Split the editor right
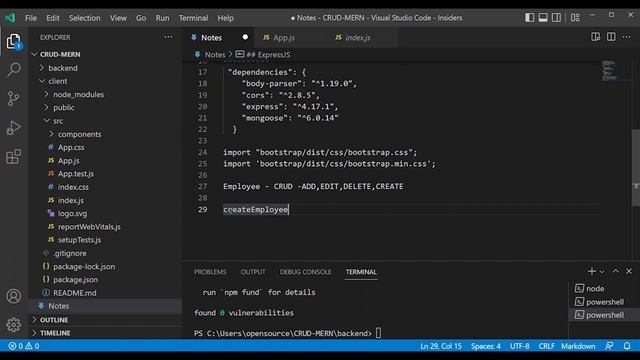640x360 pixels. click(611, 37)
